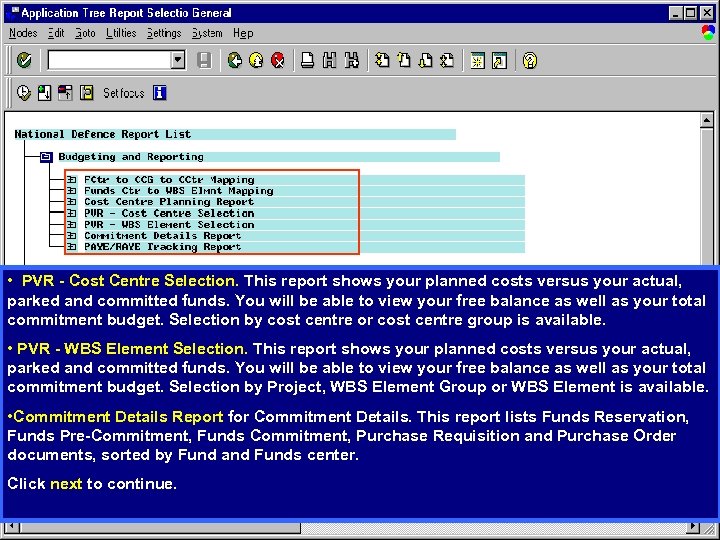720x540 pixels.
Task: Click the green Back arrow icon
Action: pyautogui.click(x=235, y=60)
